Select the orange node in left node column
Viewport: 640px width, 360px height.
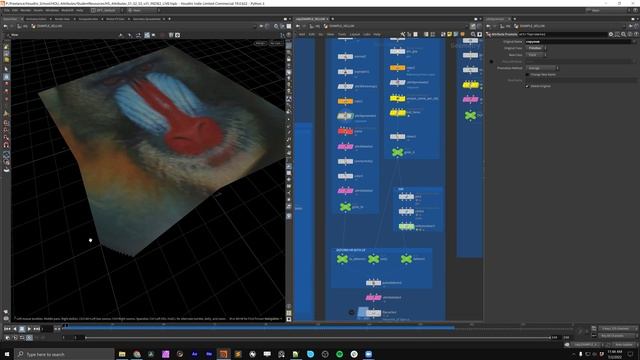pos(345,101)
